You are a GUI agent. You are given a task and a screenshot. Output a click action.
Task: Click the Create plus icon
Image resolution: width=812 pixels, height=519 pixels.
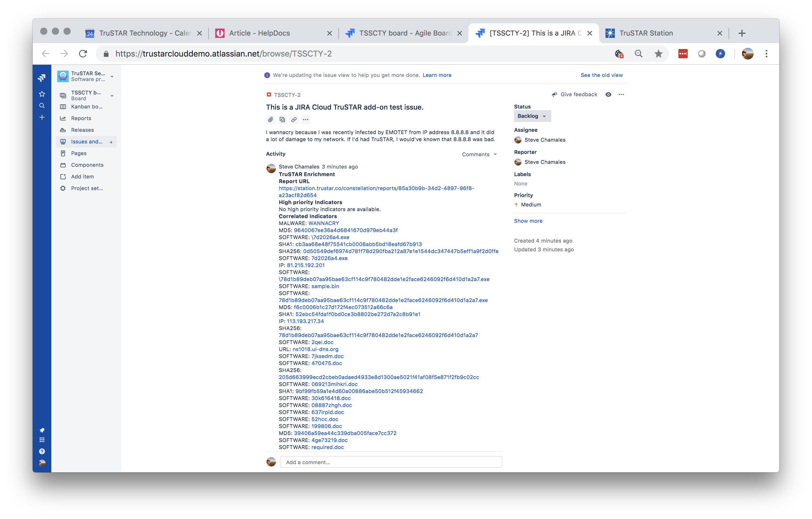(x=42, y=117)
